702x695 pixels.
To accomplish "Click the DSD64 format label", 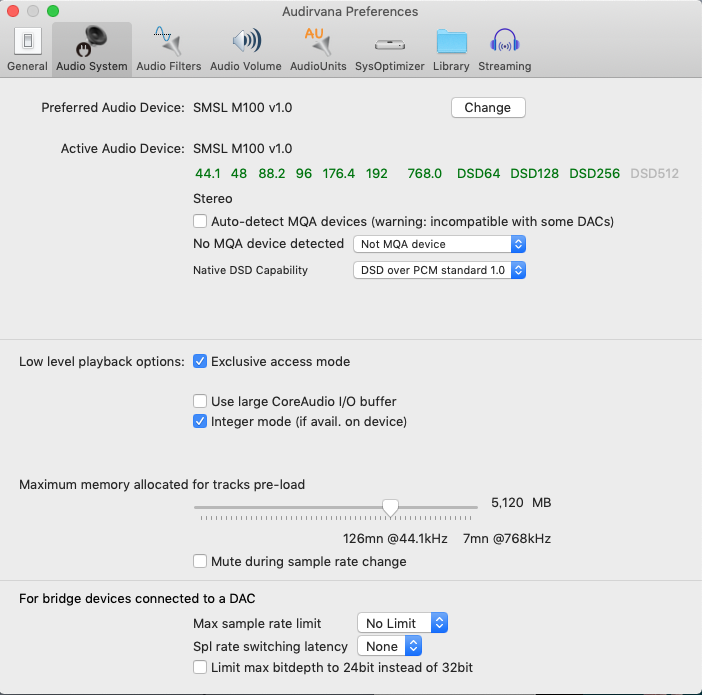I will click(478, 173).
